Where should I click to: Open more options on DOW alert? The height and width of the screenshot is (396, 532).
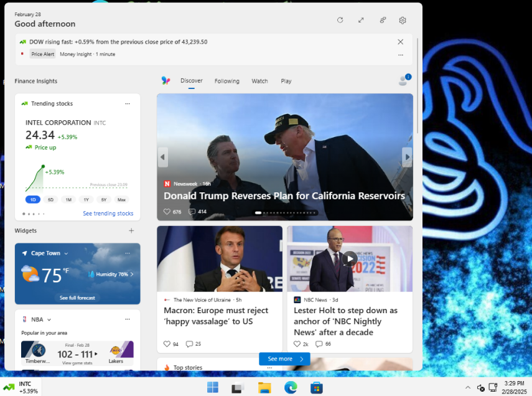(x=401, y=55)
